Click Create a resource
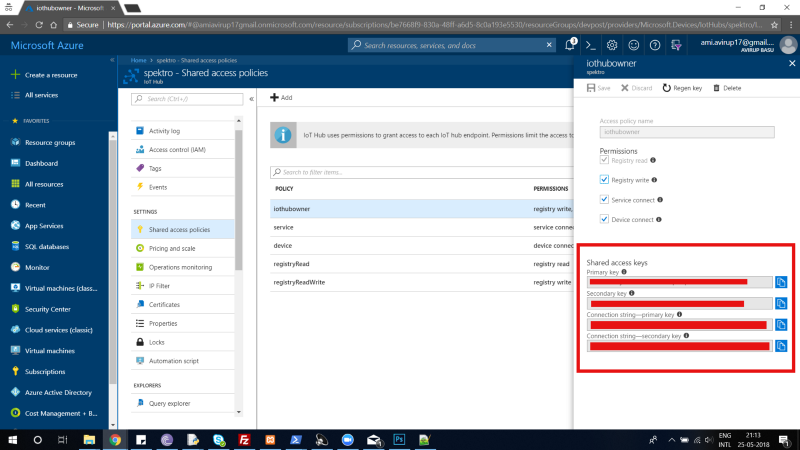Image resolution: width=800 pixels, height=450 pixels. tap(44, 75)
